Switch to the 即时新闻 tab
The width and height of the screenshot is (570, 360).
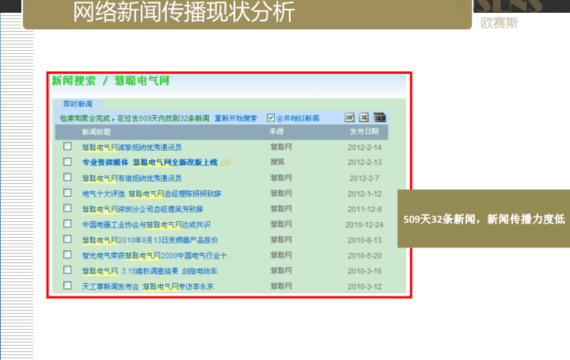pyautogui.click(x=78, y=104)
